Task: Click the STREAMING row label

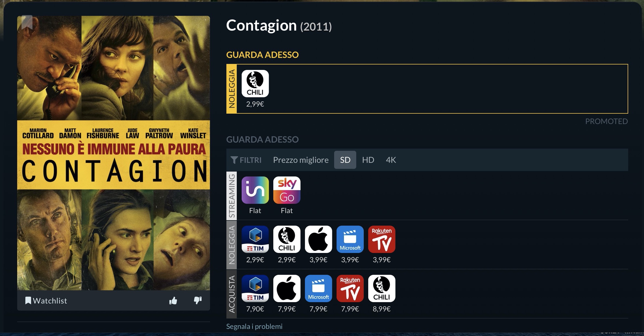Action: (x=232, y=196)
